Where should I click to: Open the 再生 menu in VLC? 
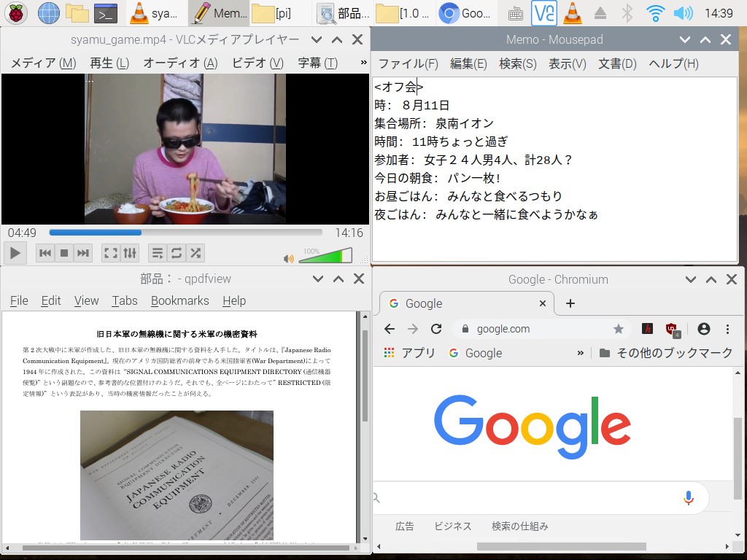point(109,63)
